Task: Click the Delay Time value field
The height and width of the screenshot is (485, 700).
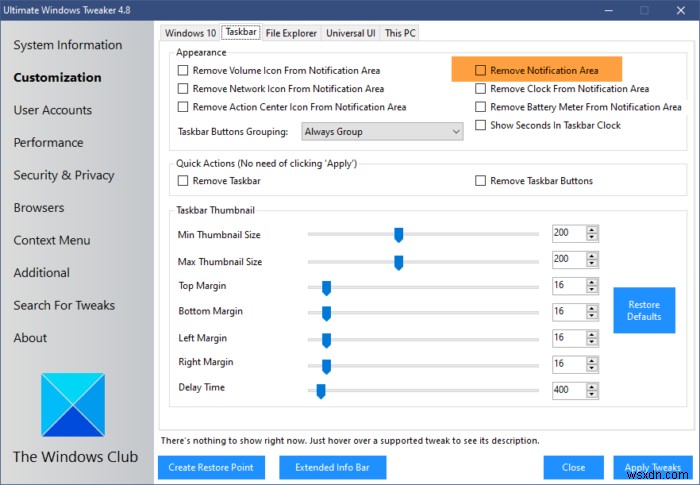Action: (x=569, y=390)
